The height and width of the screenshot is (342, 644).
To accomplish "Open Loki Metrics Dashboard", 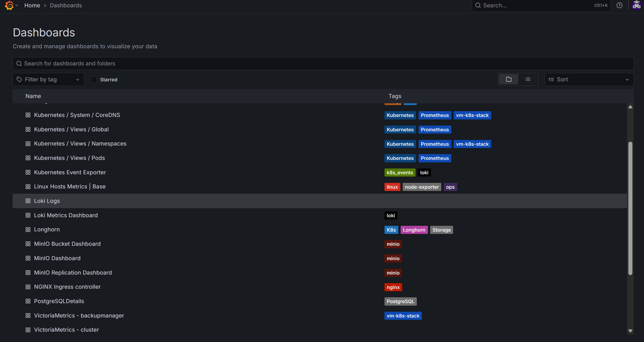I will tap(66, 215).
